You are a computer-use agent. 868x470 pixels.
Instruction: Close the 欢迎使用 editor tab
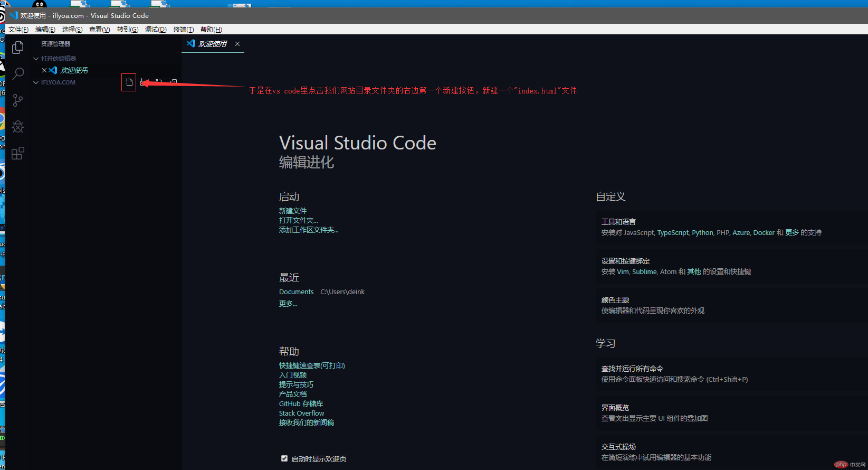coord(237,44)
